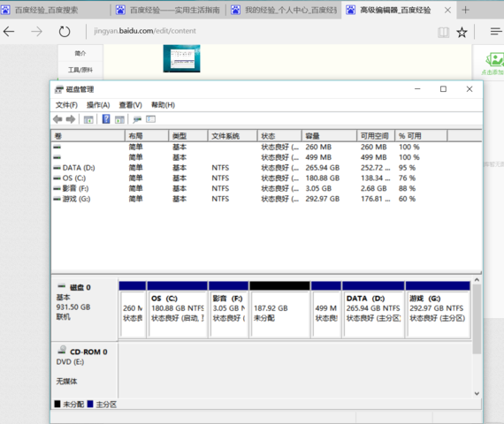Select the DATA (D:) volume row

[266, 168]
